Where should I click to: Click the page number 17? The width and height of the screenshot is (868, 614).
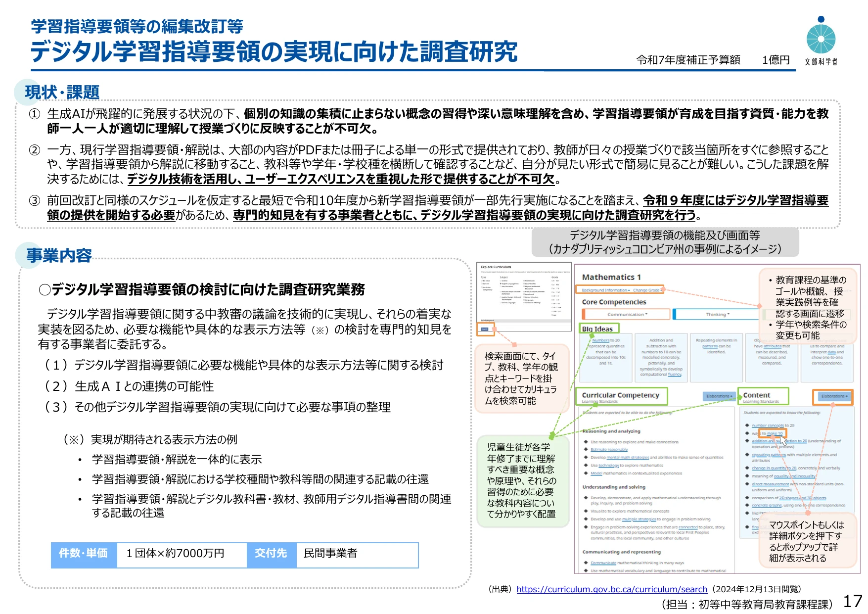coord(853,601)
